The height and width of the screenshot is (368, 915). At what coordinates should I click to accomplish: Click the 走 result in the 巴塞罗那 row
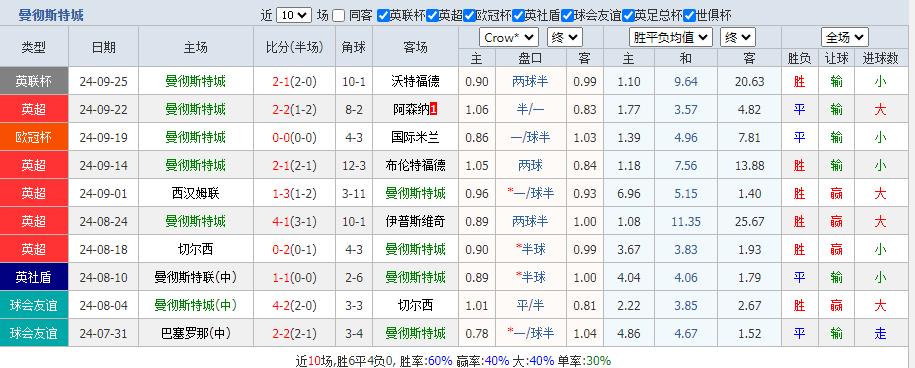[x=880, y=334]
